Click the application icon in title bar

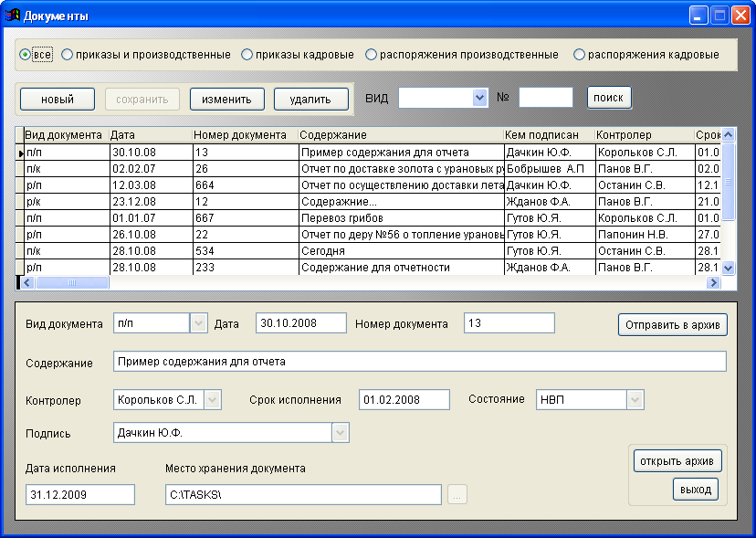(13, 16)
